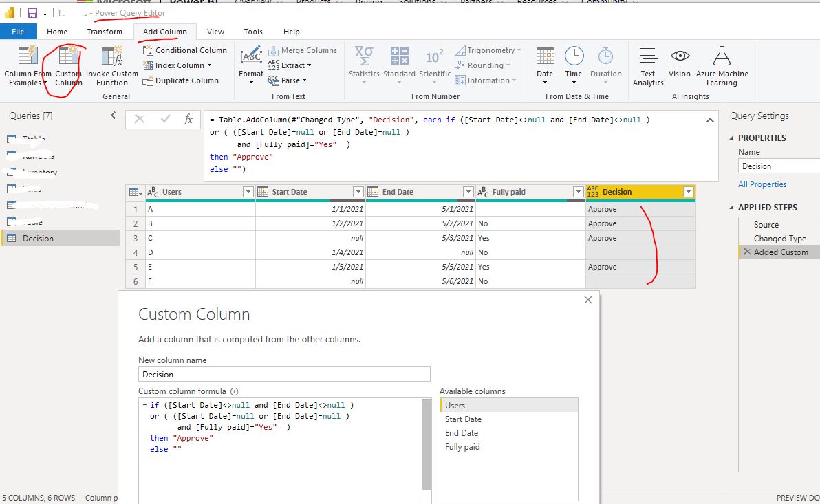Open the Format text menu
This screenshot has height=504, width=820.
tap(251, 65)
